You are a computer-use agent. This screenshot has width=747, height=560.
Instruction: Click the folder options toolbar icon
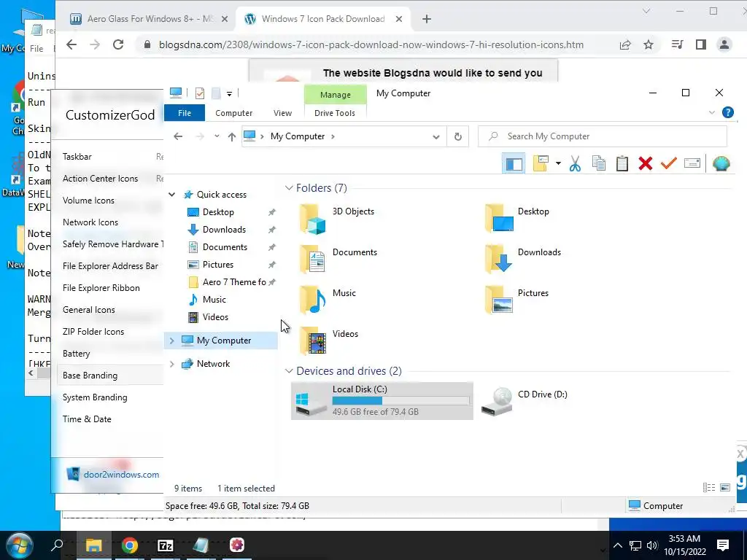541,163
